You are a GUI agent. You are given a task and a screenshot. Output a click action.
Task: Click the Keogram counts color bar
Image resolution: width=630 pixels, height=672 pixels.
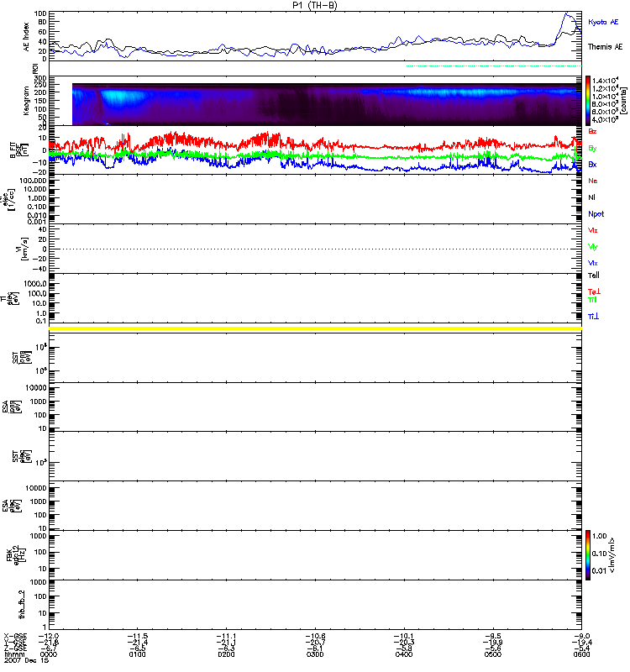coord(588,101)
